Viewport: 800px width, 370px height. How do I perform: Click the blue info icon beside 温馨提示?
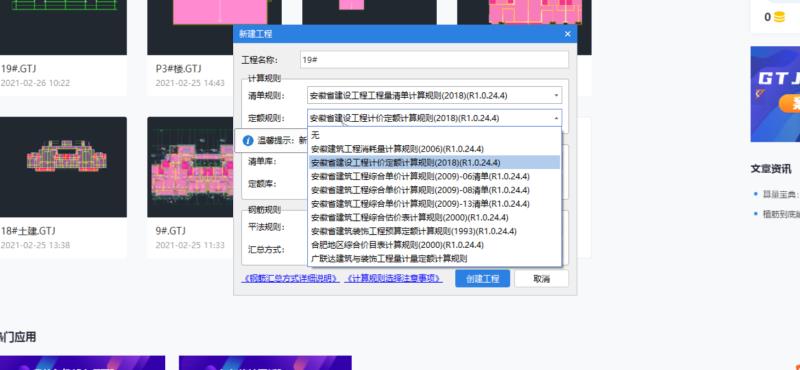click(248, 140)
